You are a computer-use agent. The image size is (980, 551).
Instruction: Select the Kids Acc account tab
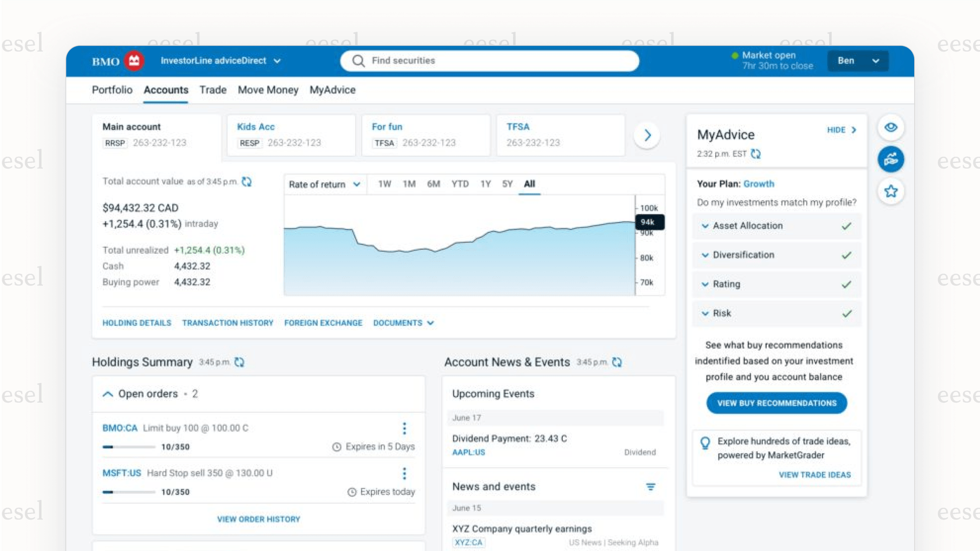(290, 135)
